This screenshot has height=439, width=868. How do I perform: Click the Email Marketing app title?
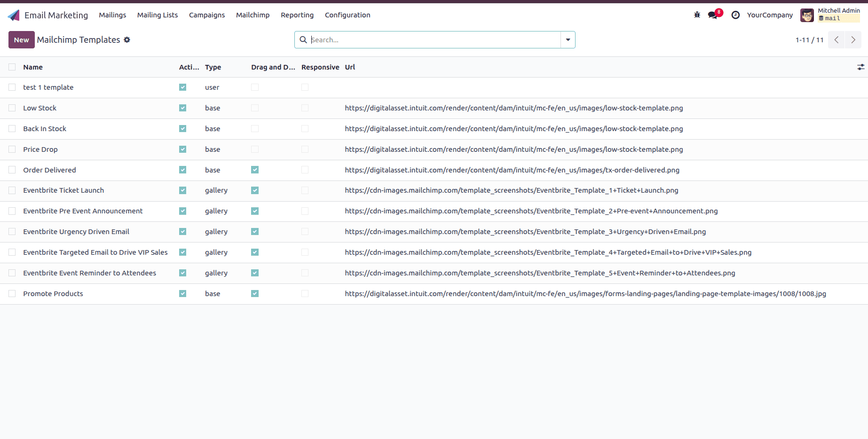[56, 15]
